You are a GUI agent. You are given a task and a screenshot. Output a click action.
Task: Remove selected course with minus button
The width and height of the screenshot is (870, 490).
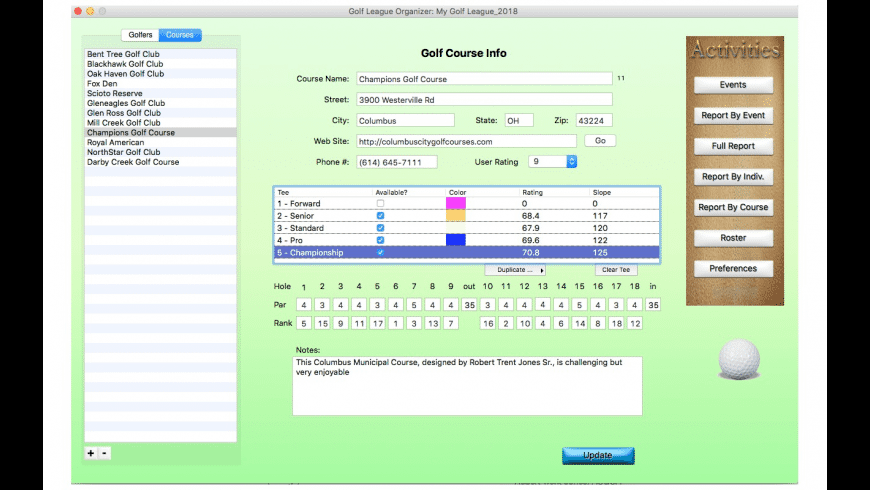click(104, 453)
